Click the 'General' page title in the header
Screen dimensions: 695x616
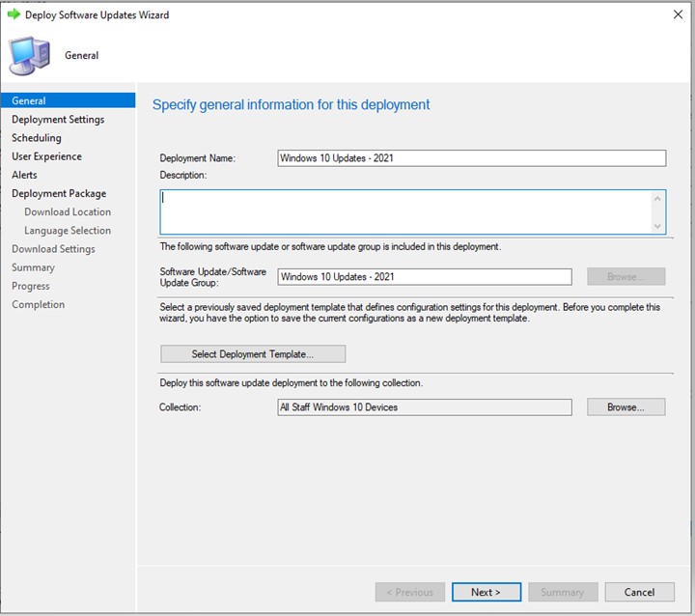click(x=81, y=55)
